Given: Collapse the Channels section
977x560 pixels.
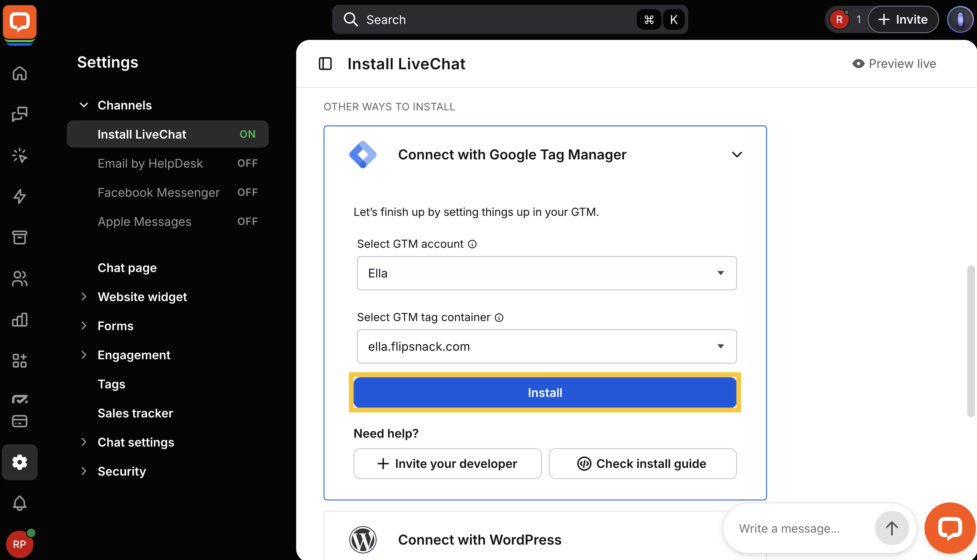Looking at the screenshot, I should [x=84, y=105].
